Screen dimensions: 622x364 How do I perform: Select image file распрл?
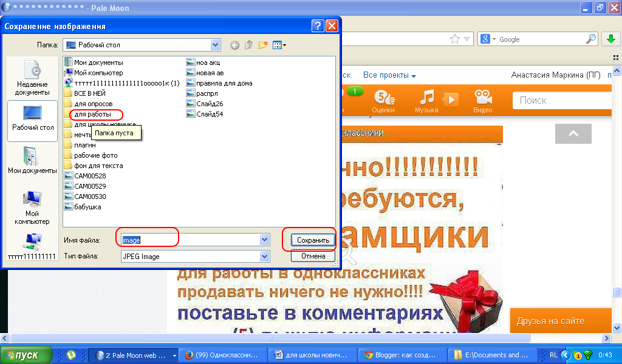point(202,93)
